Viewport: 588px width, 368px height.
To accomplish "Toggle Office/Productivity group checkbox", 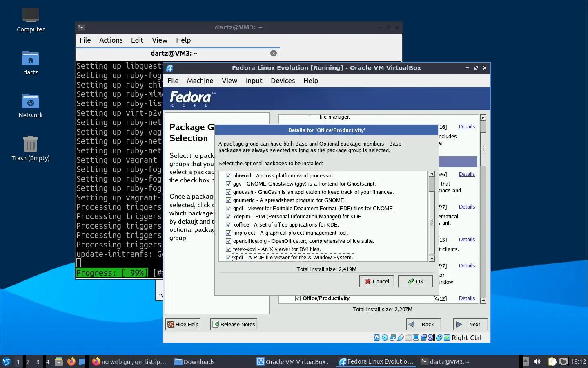I will pos(298,298).
